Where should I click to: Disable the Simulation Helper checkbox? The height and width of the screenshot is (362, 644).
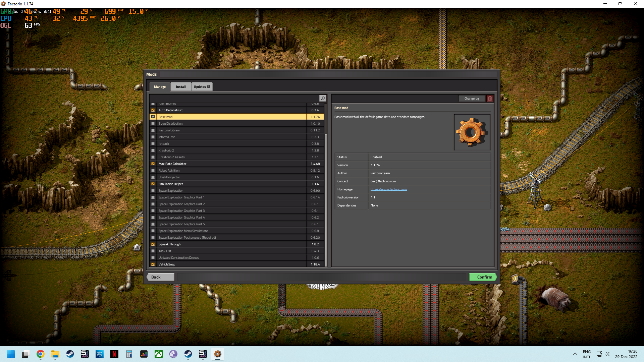coord(153,184)
